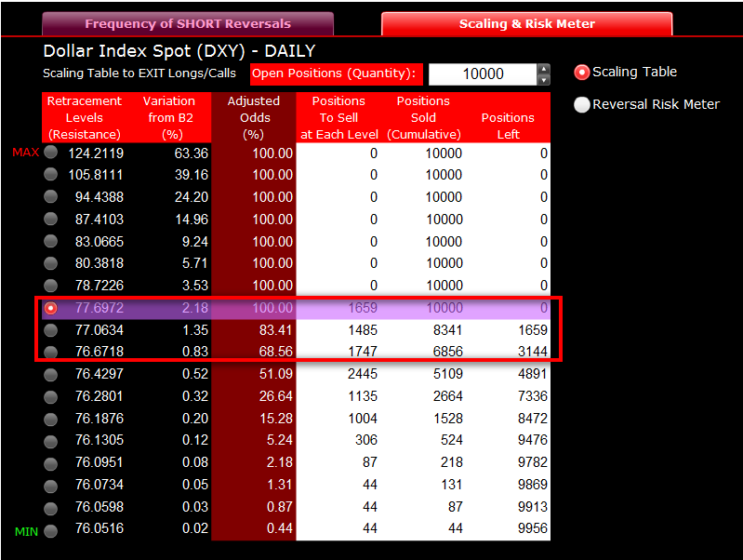This screenshot has height=560, width=743.
Task: Select the 76.0734 retracement level radio
Action: tap(51, 486)
